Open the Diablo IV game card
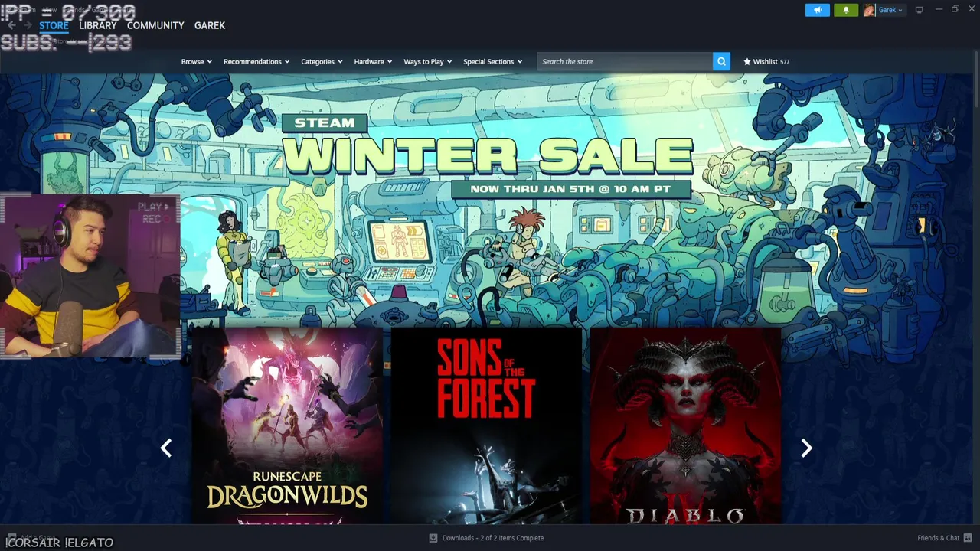 coord(686,425)
